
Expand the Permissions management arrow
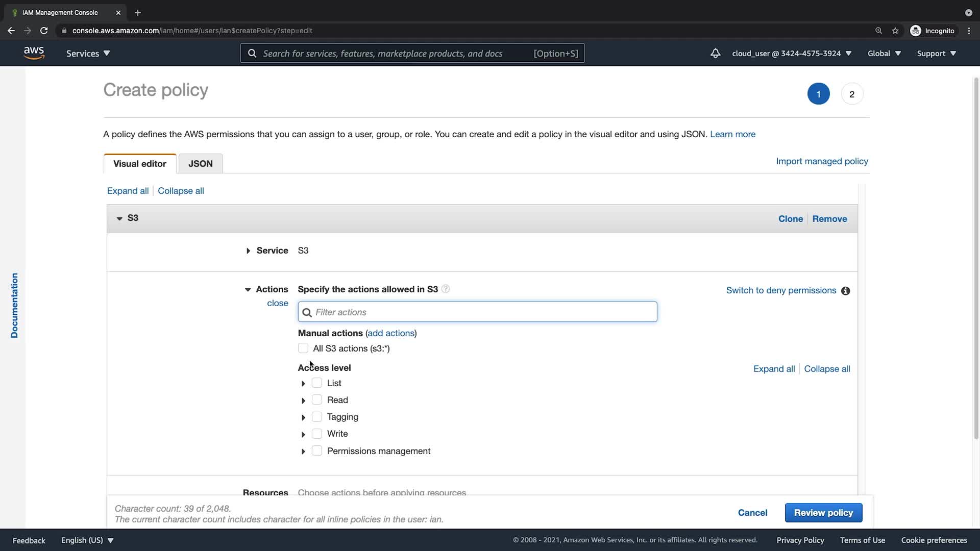tap(303, 452)
